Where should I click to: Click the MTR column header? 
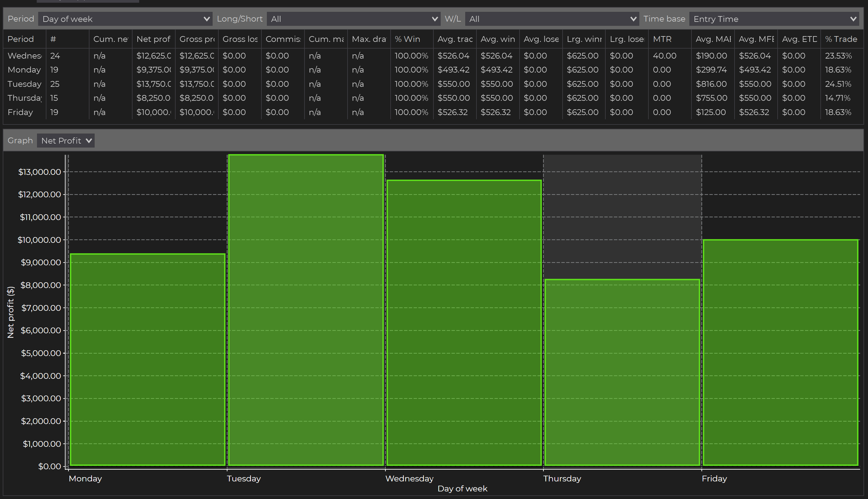(662, 39)
